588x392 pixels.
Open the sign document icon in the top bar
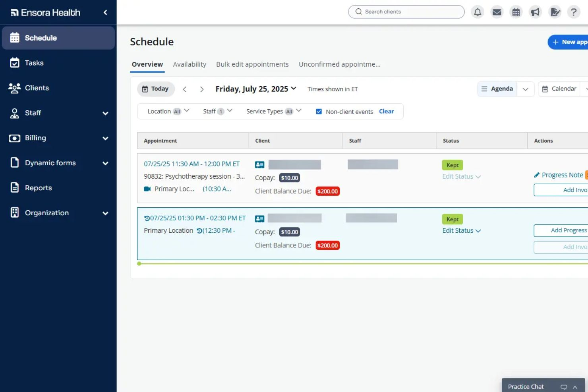tap(555, 12)
